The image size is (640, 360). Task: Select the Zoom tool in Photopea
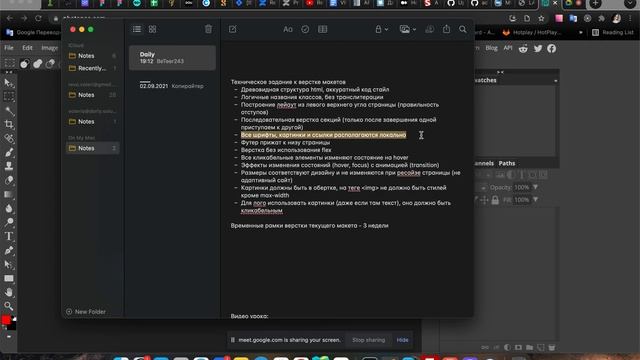[x=9, y=306]
